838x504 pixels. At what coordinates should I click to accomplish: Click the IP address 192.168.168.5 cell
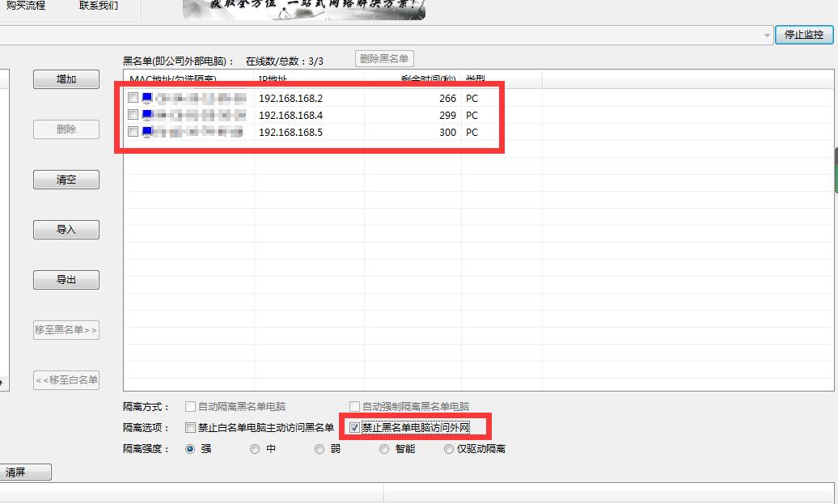coord(290,132)
